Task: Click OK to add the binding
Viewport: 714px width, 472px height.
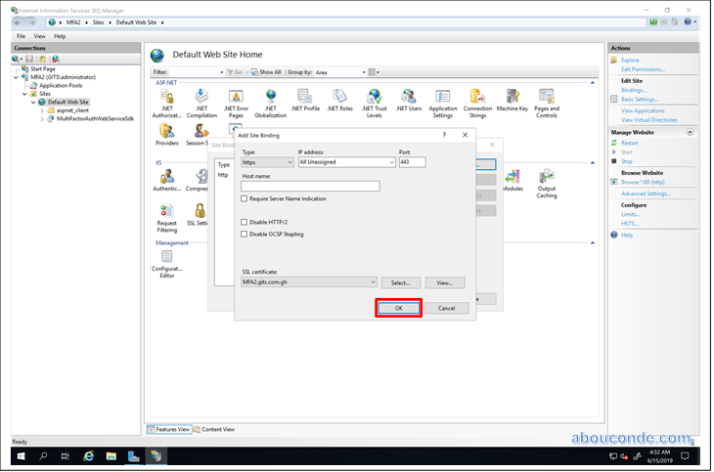Action: tap(398, 308)
